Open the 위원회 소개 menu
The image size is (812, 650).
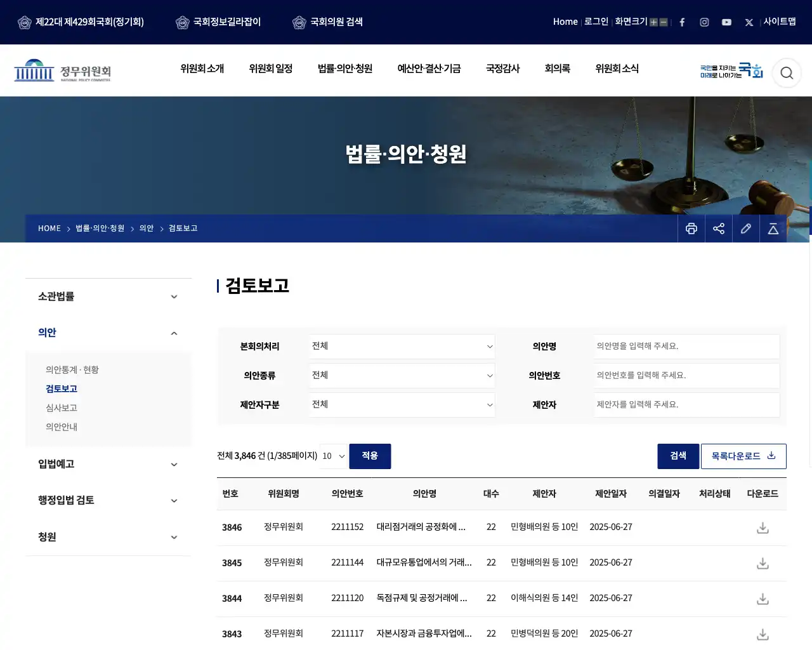click(202, 69)
